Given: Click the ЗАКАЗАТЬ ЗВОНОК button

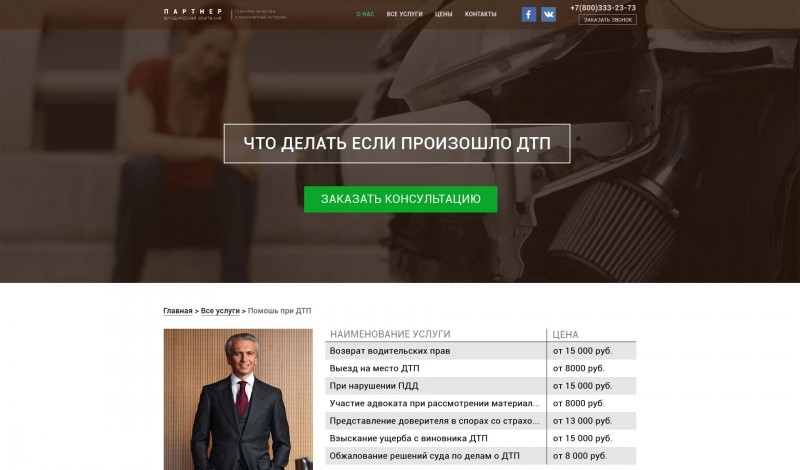Looking at the screenshot, I should coord(608,20).
